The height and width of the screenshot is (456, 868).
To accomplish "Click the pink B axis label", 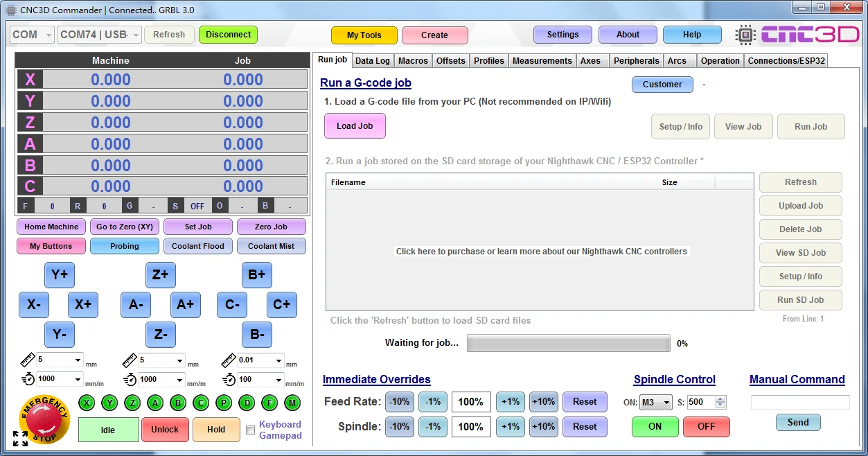I will (x=30, y=166).
